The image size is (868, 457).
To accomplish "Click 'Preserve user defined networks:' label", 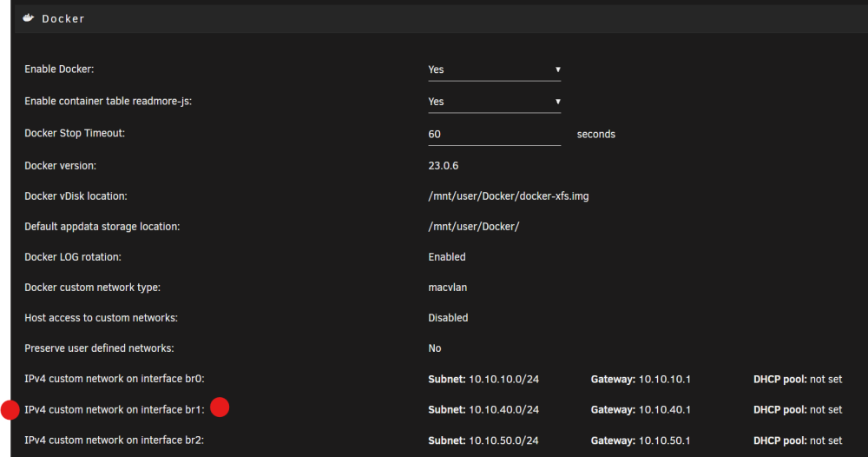I will (x=99, y=348).
